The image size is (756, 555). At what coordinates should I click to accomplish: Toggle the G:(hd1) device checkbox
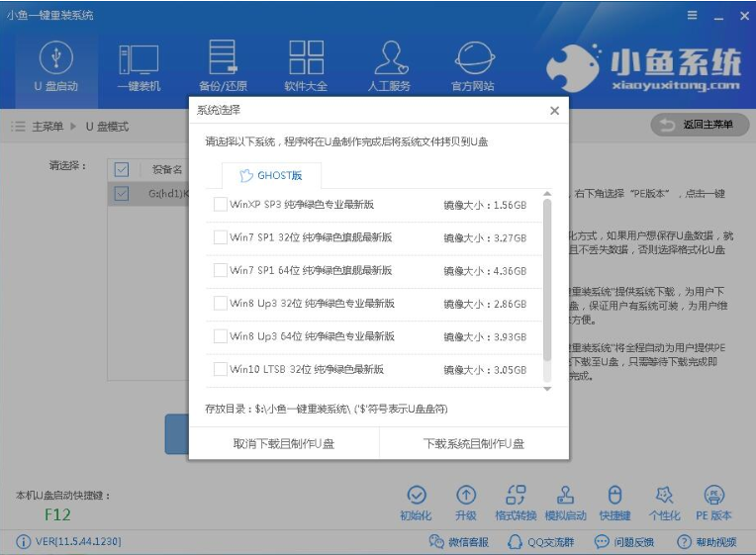pyautogui.click(x=122, y=194)
